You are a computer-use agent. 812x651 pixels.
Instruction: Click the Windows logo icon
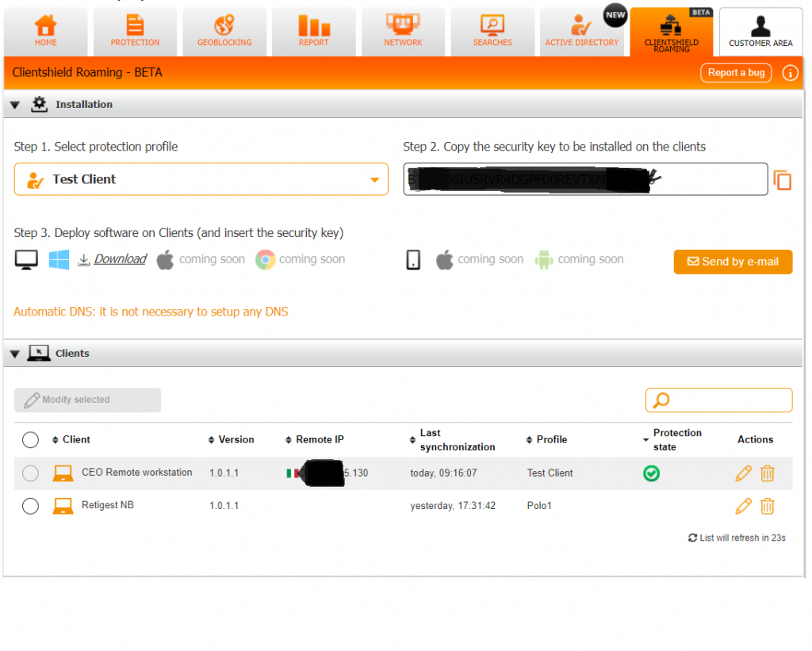click(x=59, y=259)
